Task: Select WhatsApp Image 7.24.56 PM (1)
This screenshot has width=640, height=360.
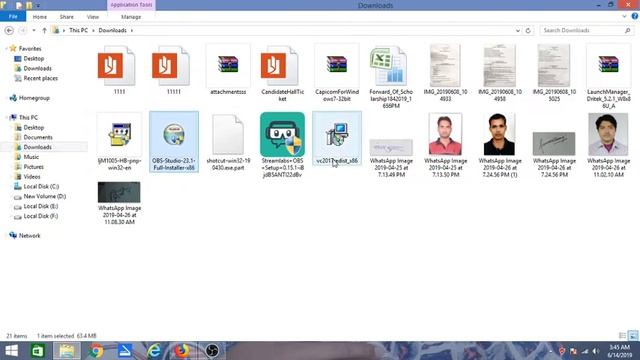Action: click(500, 134)
